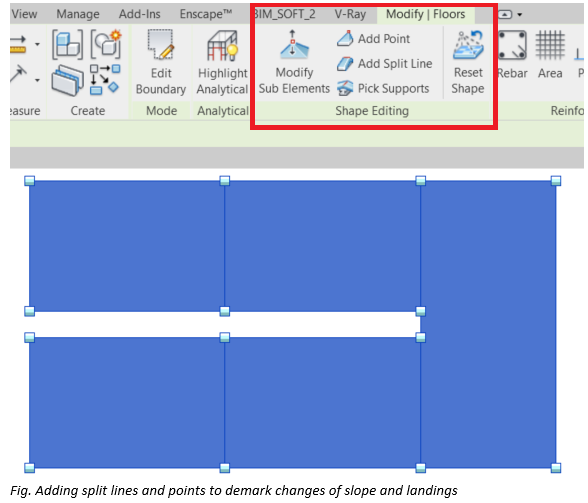The height and width of the screenshot is (503, 588).
Task: Open the View ribbon tab
Action: click(24, 14)
